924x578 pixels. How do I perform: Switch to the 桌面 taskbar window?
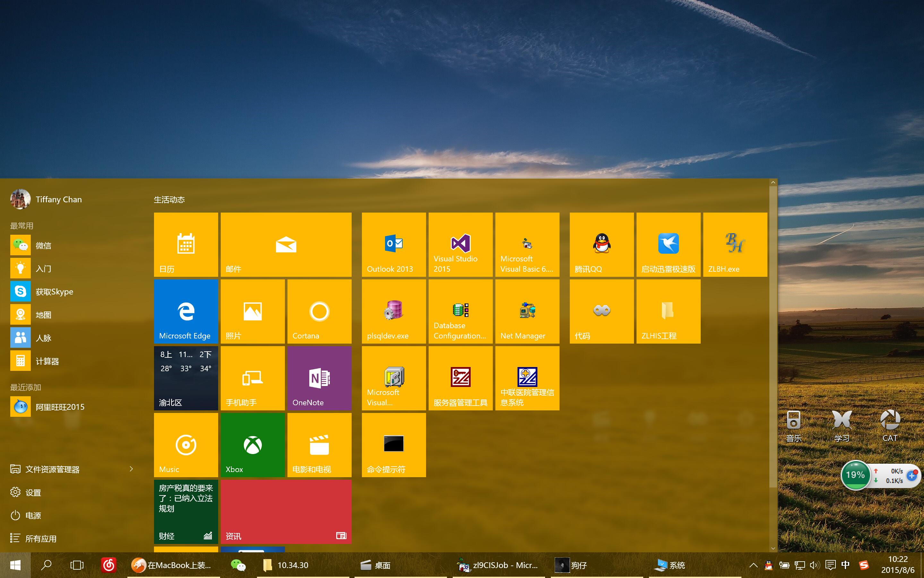[x=401, y=565]
